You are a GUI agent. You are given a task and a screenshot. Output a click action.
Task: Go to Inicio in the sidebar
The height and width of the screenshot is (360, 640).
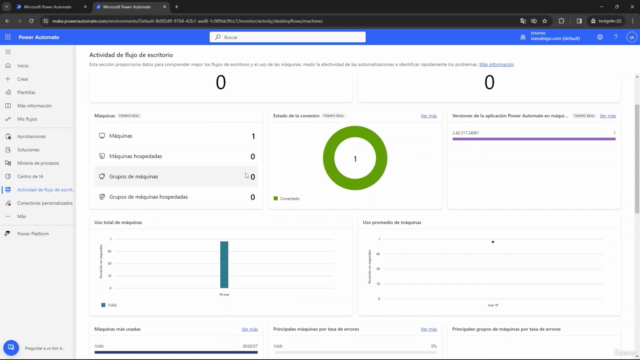coord(23,66)
